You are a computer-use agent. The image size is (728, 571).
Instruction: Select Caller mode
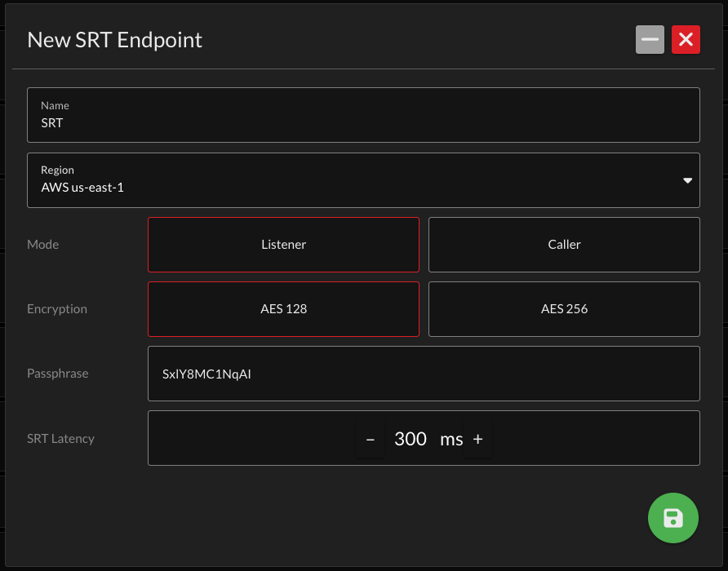click(x=564, y=244)
